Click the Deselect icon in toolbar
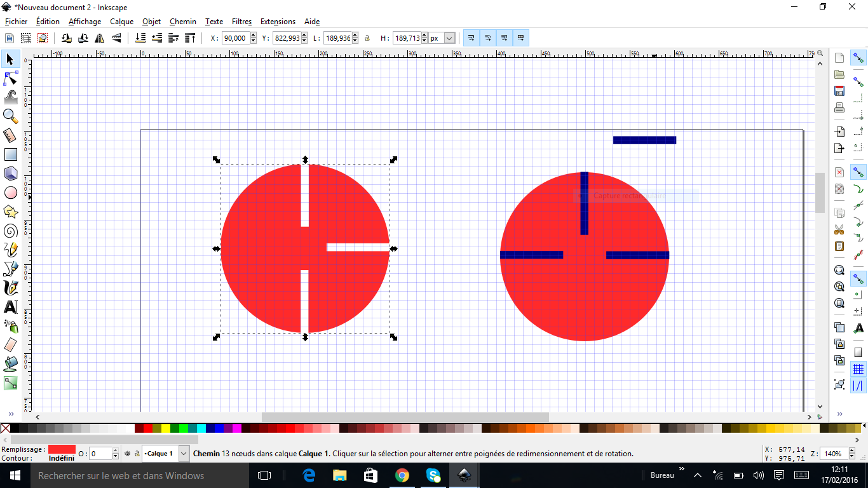The image size is (868, 488). (43, 38)
